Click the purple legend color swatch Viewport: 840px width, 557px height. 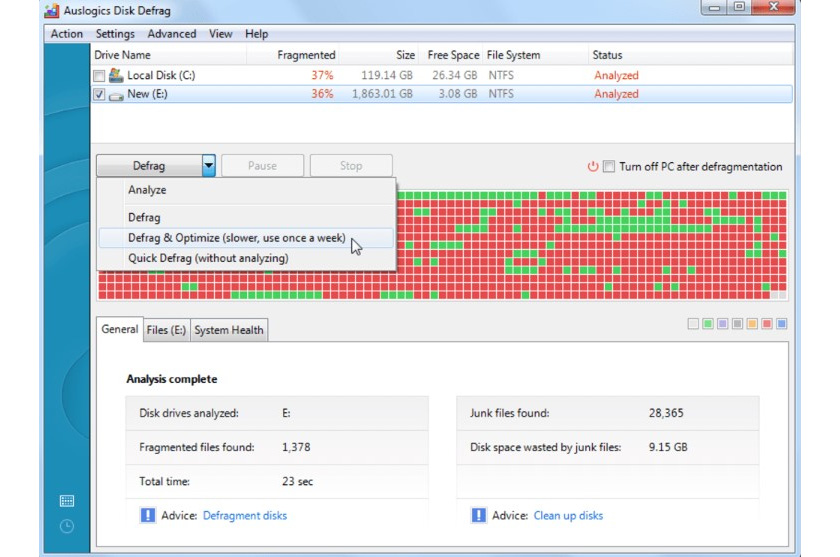[722, 323]
